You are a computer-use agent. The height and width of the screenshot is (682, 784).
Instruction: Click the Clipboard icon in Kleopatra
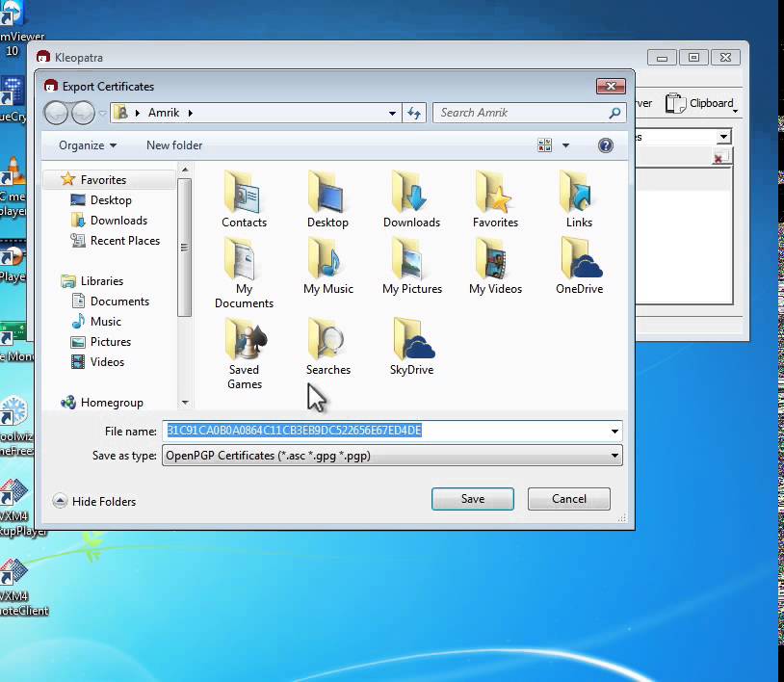click(x=675, y=103)
